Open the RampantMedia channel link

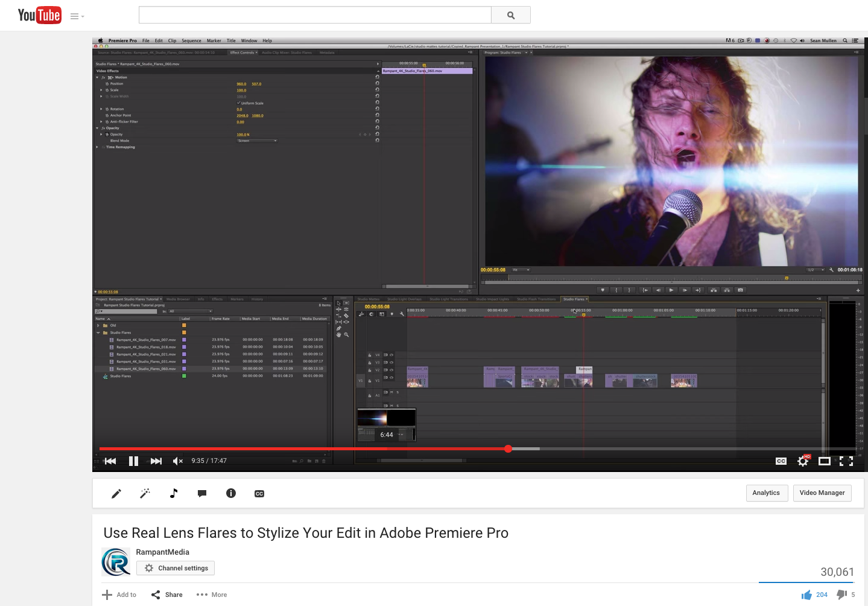point(163,552)
